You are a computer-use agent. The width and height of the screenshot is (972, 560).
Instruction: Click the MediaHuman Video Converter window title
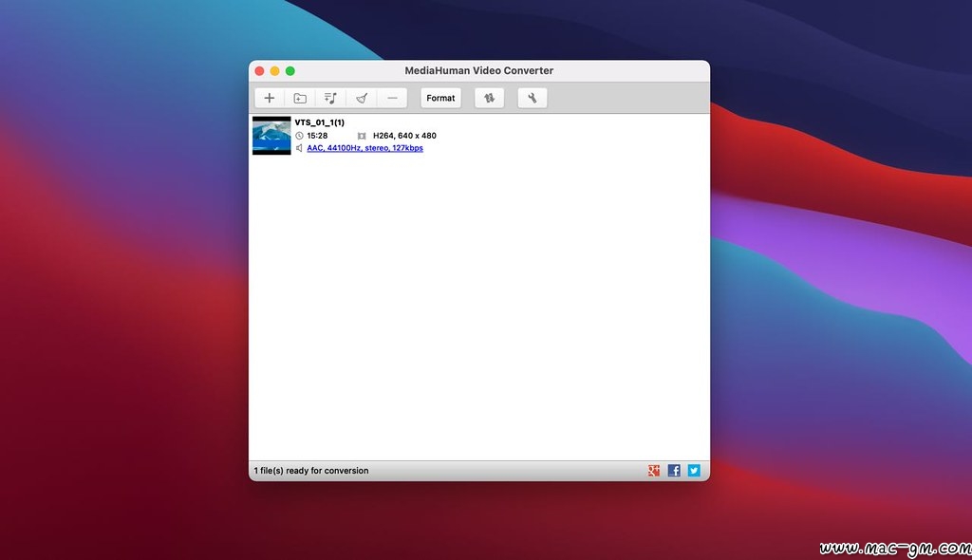pos(478,70)
